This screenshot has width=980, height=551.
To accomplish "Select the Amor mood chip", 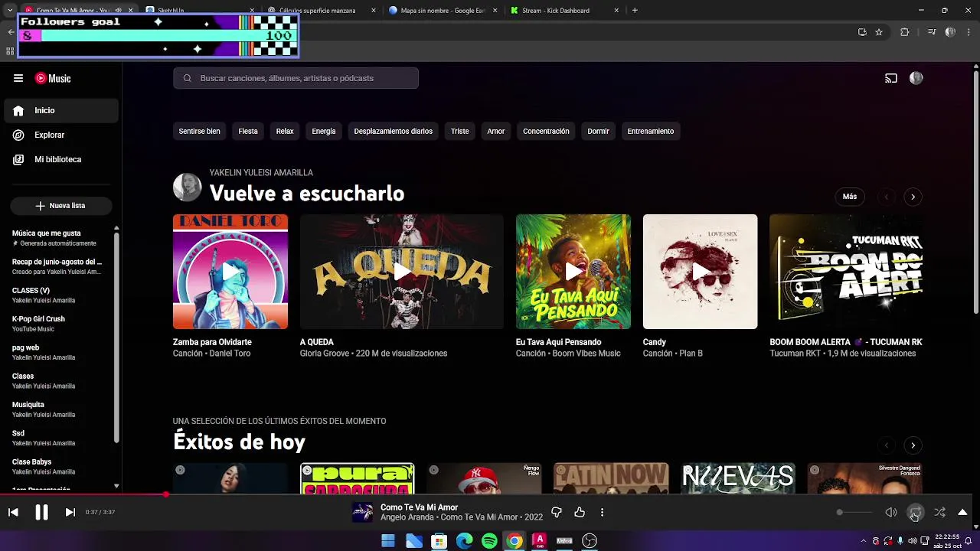I will (496, 132).
